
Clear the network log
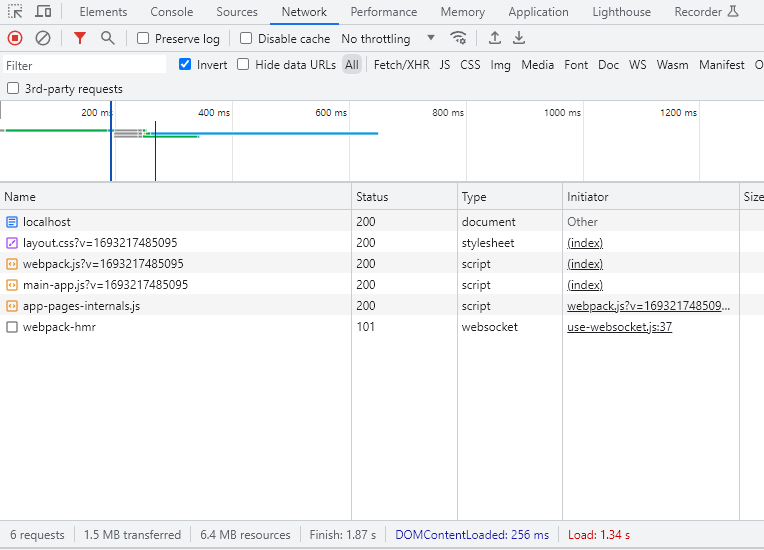(43, 38)
